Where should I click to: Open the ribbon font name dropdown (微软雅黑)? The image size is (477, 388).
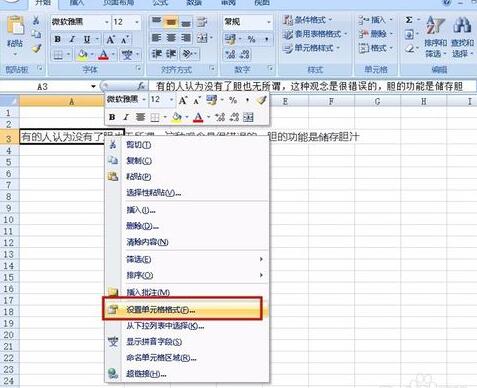click(107, 22)
